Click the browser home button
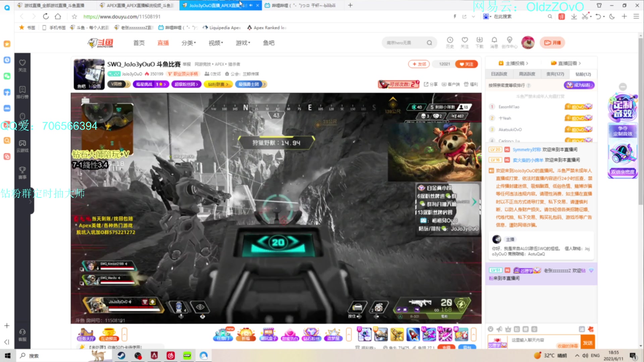 pyautogui.click(x=58, y=16)
